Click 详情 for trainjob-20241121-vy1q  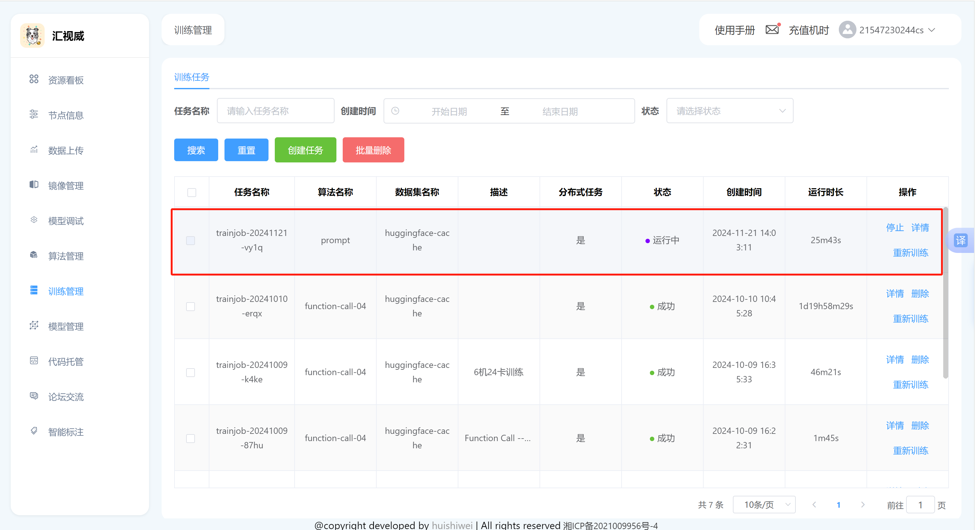pyautogui.click(x=920, y=228)
